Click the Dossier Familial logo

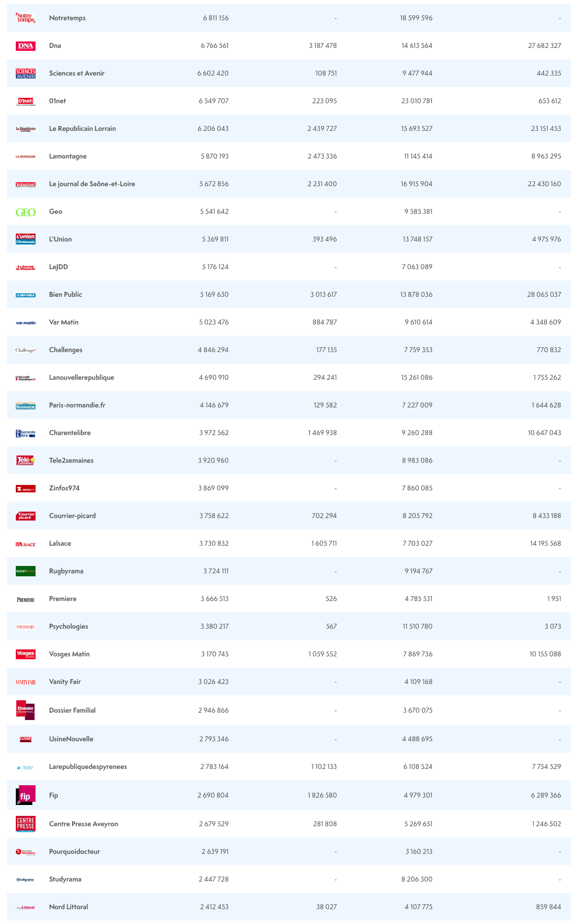coord(25,710)
